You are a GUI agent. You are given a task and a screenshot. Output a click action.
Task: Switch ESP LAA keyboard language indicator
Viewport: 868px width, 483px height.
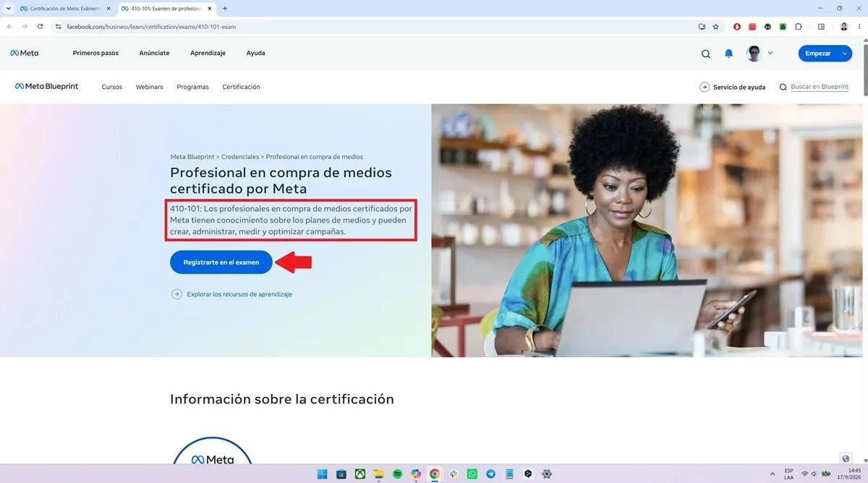(x=788, y=474)
